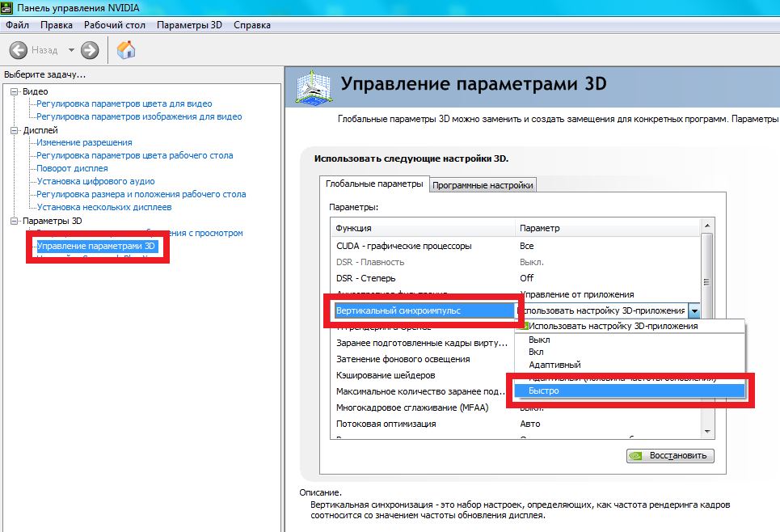The width and height of the screenshot is (780, 532).
Task: Click the Back arrow icon
Action: pyautogui.click(x=19, y=50)
